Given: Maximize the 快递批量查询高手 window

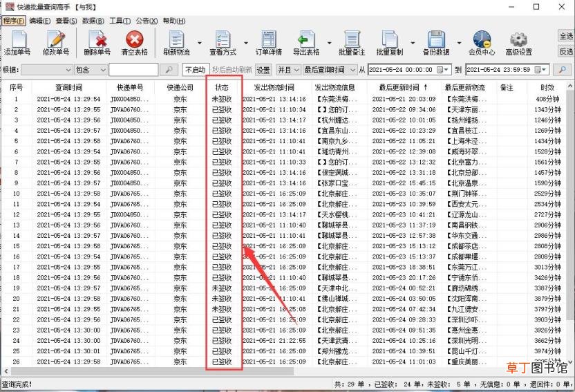Looking at the screenshot, I should click(536, 7).
